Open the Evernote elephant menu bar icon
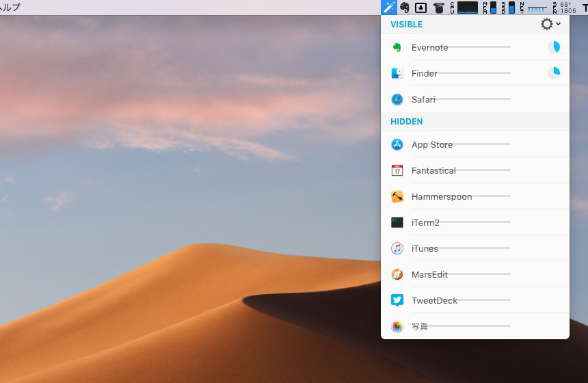 405,8
